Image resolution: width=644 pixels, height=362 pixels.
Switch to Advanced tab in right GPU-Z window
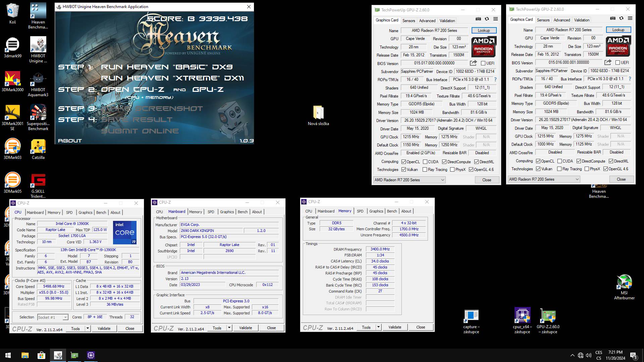[x=562, y=20]
